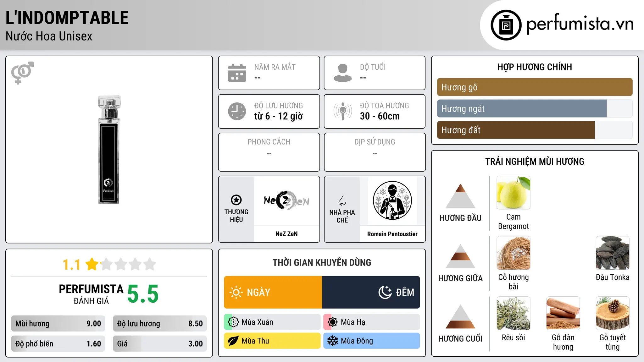The image size is (644, 362).
Task: Open the Đậu Tonka note image
Action: point(613,253)
